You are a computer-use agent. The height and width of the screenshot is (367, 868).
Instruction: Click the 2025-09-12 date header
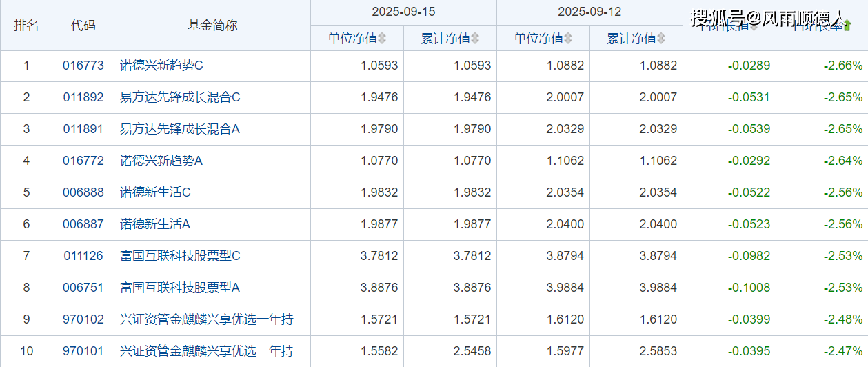coord(589,12)
